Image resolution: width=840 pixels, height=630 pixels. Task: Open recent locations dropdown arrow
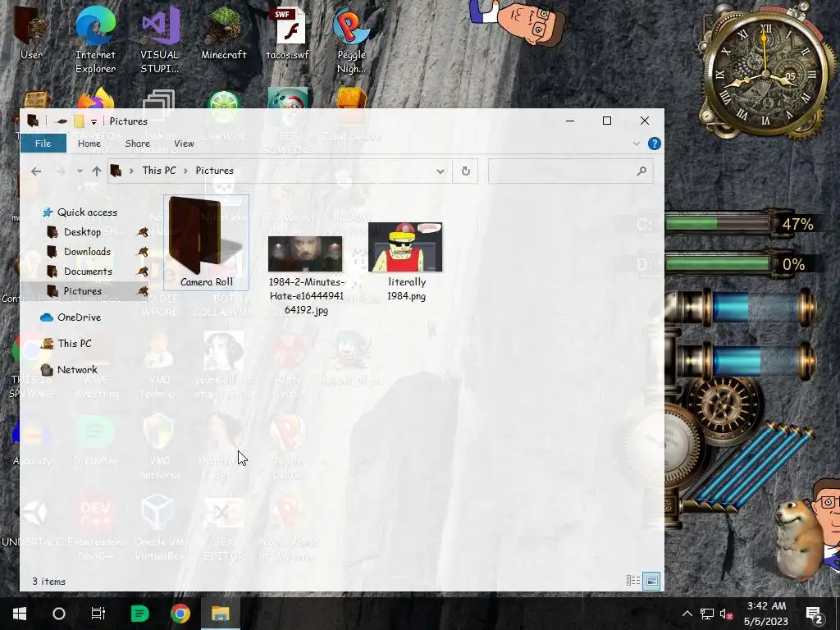click(80, 171)
